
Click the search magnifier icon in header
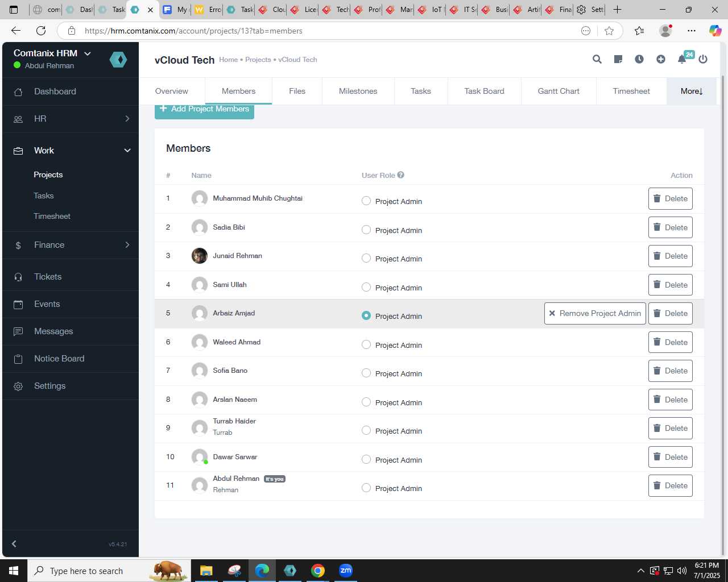[x=597, y=59]
